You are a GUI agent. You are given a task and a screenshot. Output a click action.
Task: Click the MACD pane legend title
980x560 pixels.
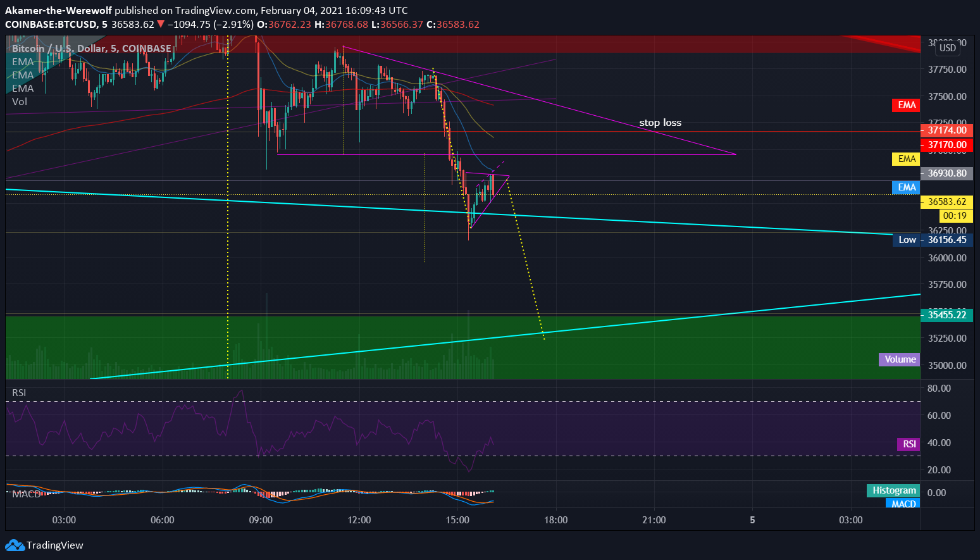click(x=27, y=494)
